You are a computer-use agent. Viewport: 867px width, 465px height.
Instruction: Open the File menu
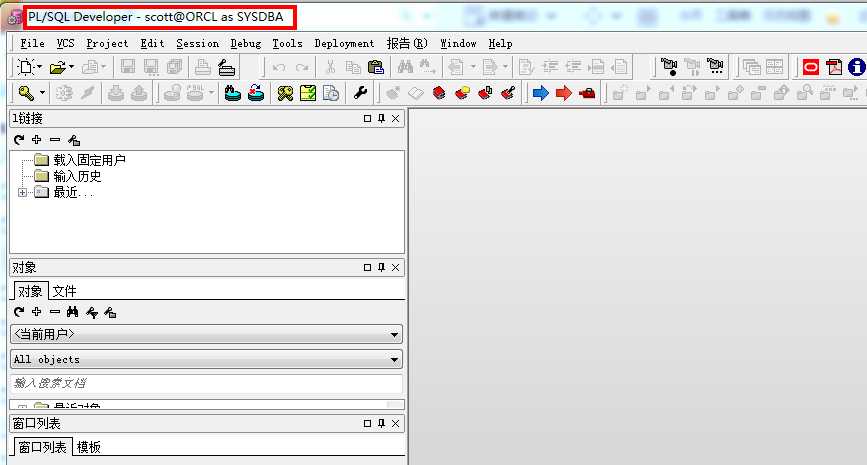32,43
